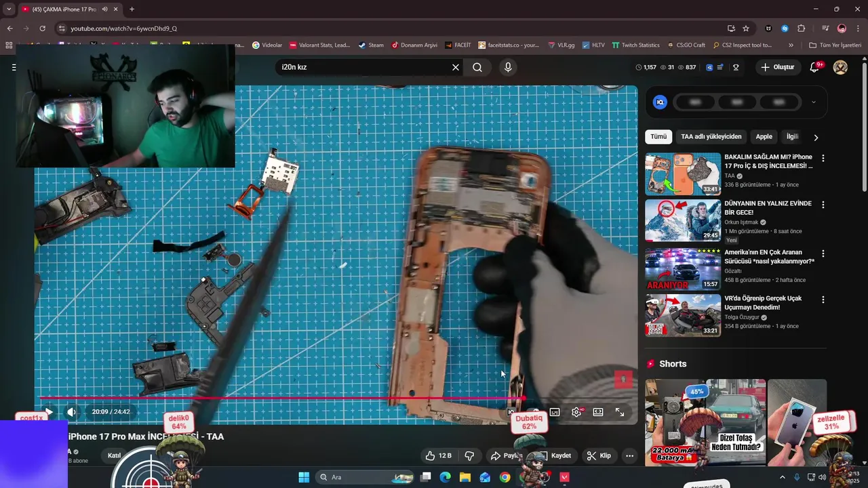The width and height of the screenshot is (868, 488).
Task: Open the Steam bookmark
Action: point(371,45)
